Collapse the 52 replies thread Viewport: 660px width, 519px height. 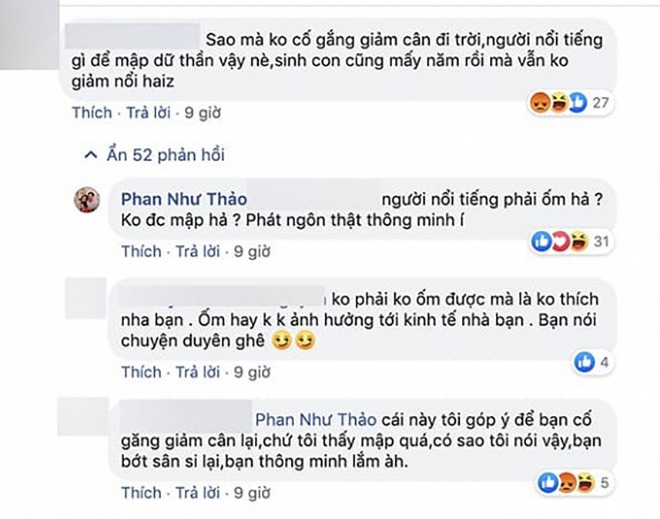(165, 155)
